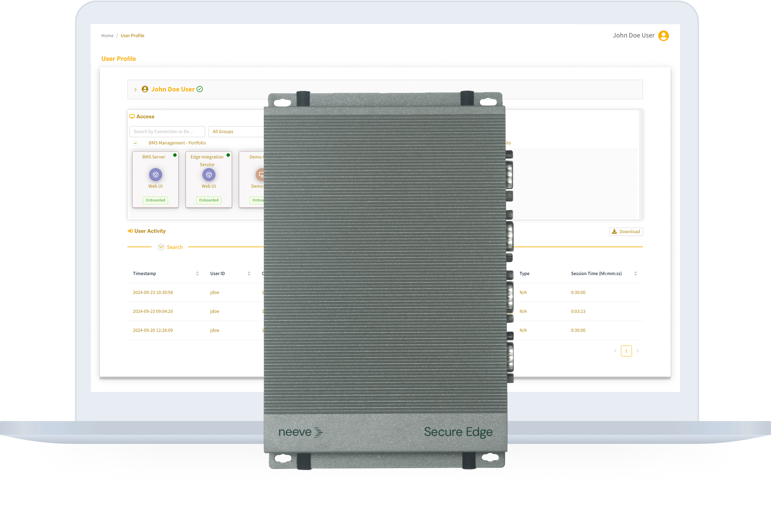The image size is (771, 532).
Task: Select timestamp 2024-09-20 12:26:09
Action: [153, 330]
